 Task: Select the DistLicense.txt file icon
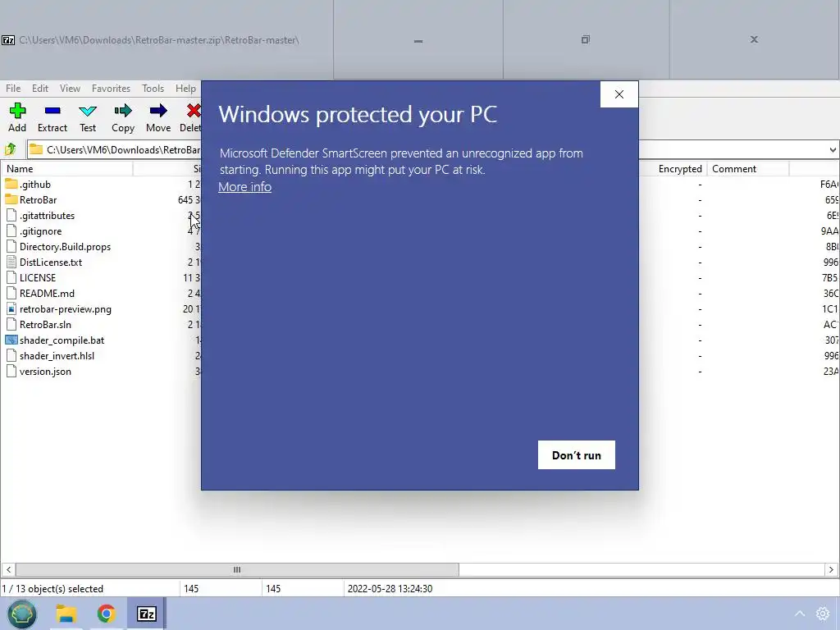point(11,262)
